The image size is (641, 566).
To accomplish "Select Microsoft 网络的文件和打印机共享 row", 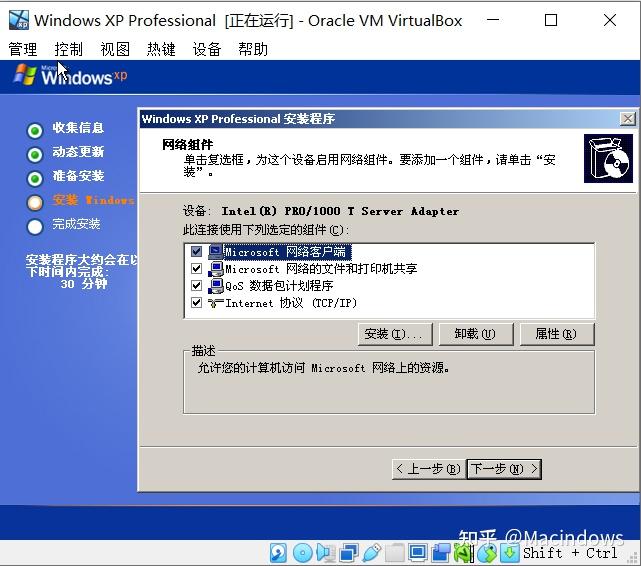I will (x=390, y=269).
